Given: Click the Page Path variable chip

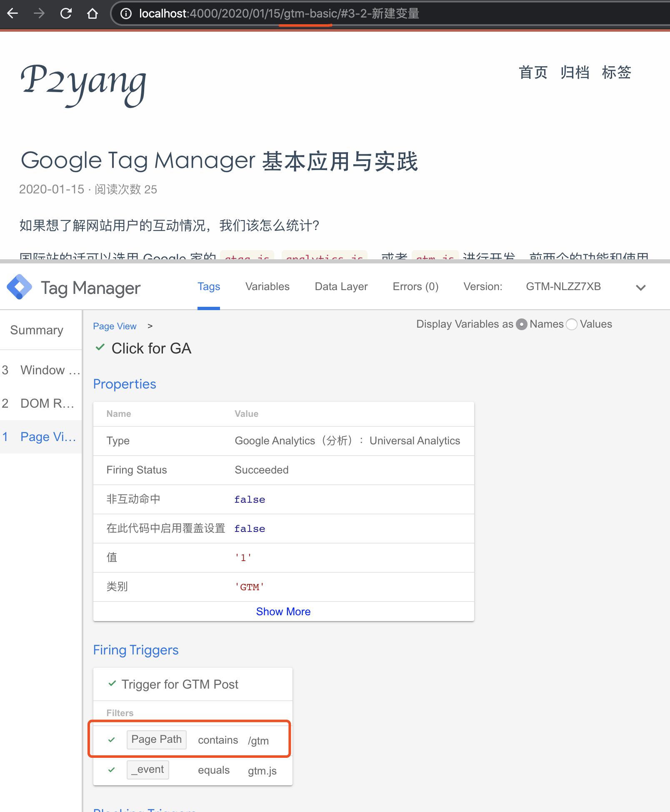Looking at the screenshot, I should pyautogui.click(x=157, y=739).
